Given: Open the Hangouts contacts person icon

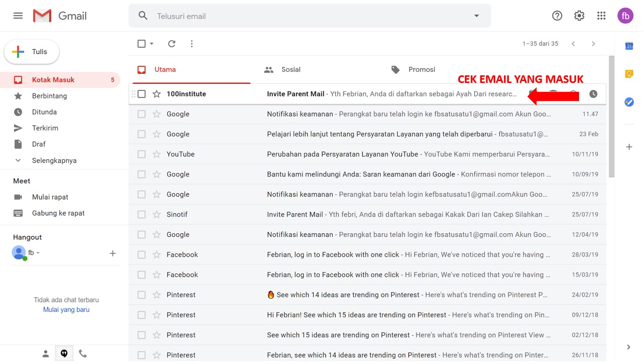Looking at the screenshot, I should coord(46,354).
